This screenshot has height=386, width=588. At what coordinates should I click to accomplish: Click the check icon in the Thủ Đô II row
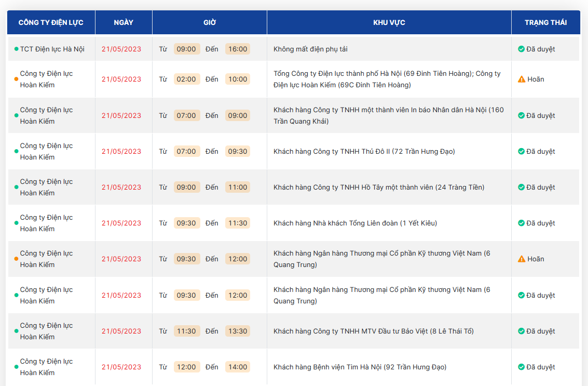521,151
